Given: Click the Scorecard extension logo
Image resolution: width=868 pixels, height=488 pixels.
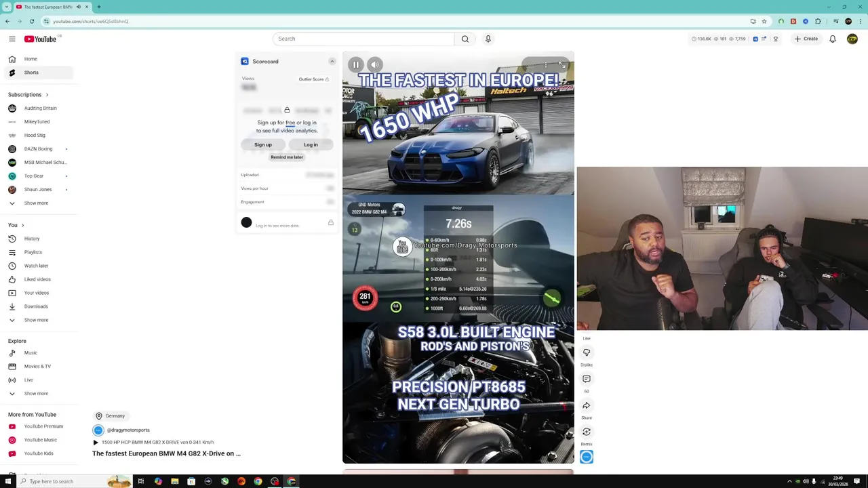Looking at the screenshot, I should coord(245,61).
